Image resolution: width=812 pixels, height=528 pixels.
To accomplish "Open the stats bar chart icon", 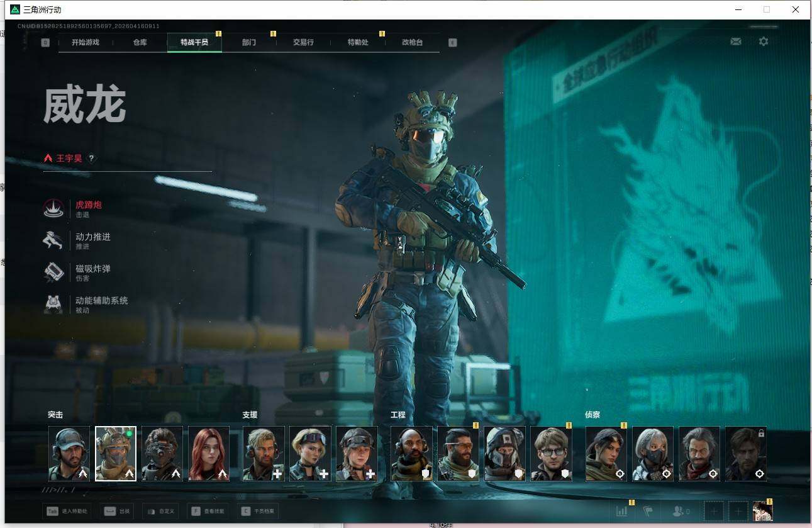I will click(622, 511).
